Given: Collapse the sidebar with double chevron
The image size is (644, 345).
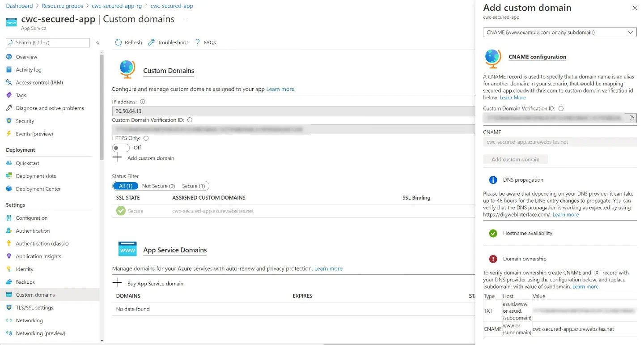Looking at the screenshot, I should [x=98, y=43].
